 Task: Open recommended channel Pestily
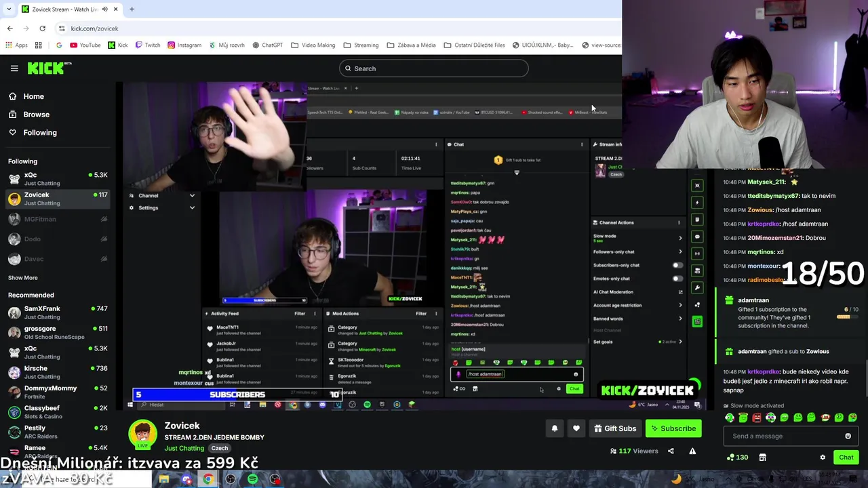tap(58, 432)
